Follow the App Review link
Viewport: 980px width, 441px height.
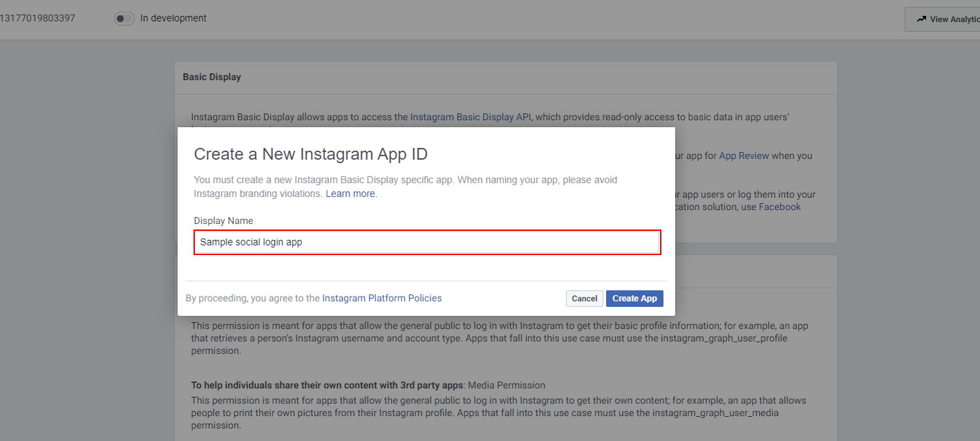tap(744, 156)
